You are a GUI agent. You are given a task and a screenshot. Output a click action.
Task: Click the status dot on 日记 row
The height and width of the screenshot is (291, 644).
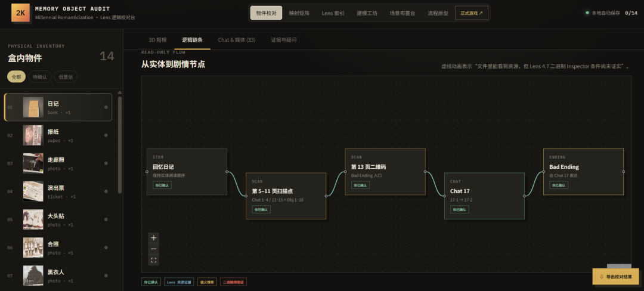coord(106,107)
